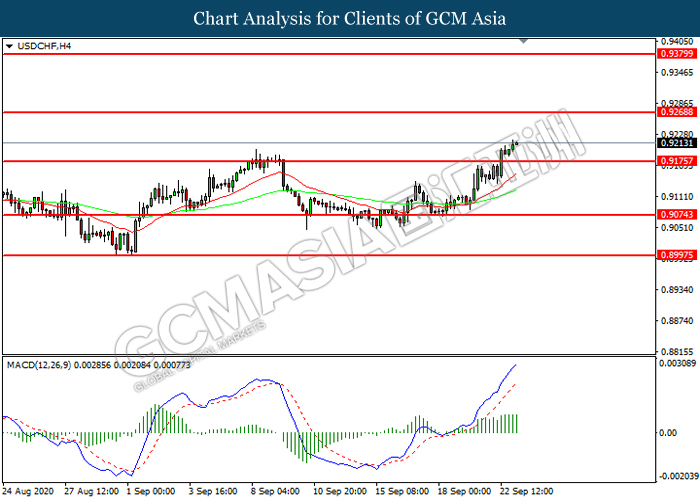Click the 3 Sep 16:00 time label

[x=213, y=492]
